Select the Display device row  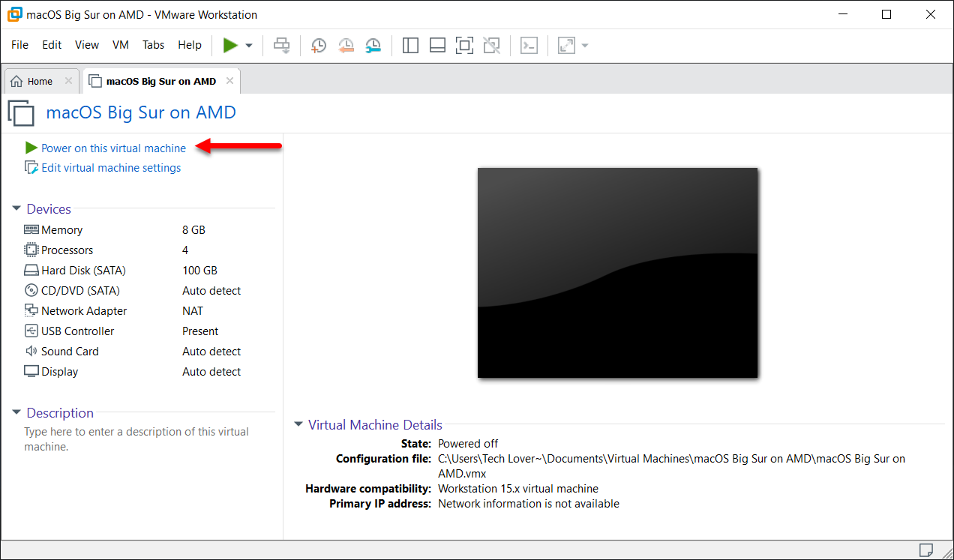click(149, 372)
